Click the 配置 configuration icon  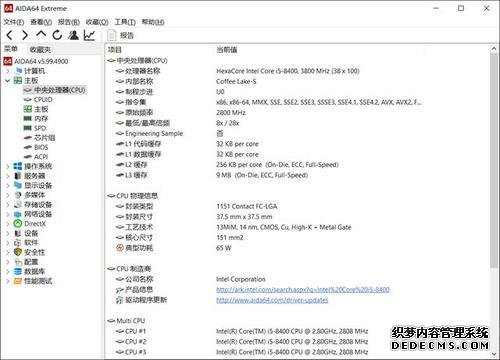point(18,262)
